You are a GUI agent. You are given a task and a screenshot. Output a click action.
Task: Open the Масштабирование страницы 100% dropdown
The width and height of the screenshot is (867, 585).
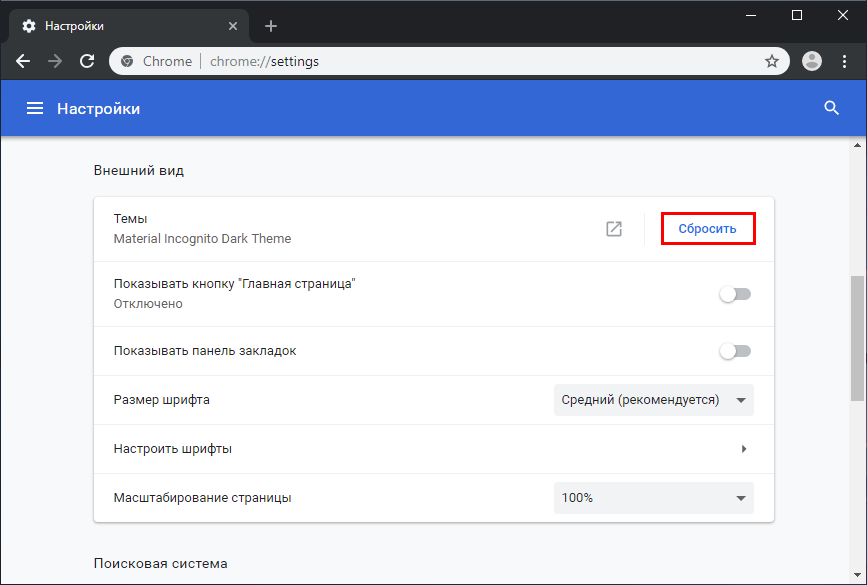[x=654, y=498]
